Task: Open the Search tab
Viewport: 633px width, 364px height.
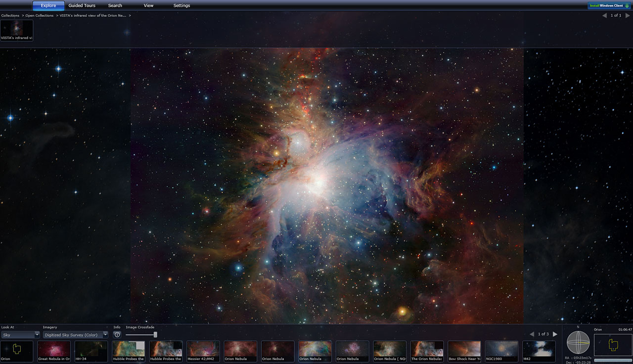Action: 115,5
